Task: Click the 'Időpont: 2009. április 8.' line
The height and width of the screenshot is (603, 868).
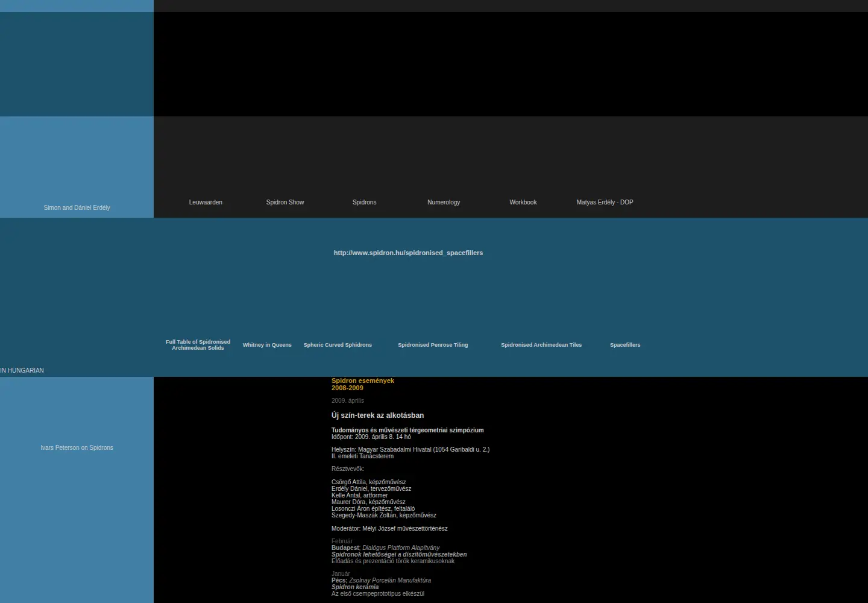Action: (371, 437)
